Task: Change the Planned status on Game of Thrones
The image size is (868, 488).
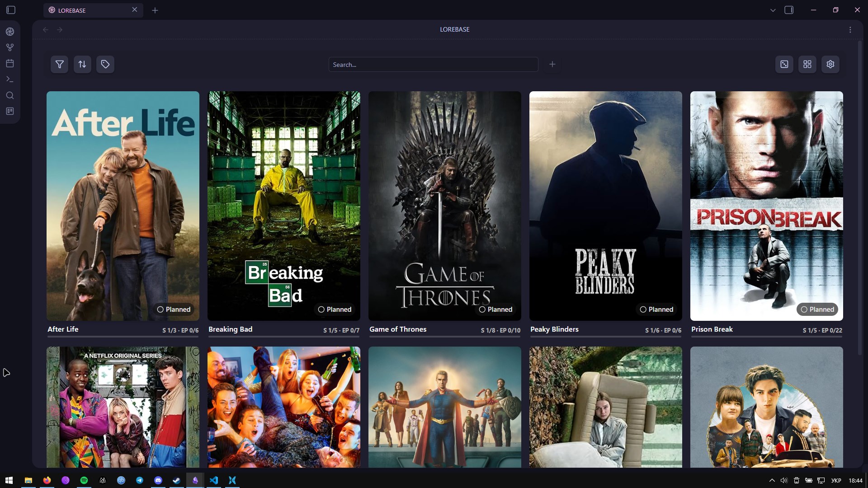Action: point(495,310)
